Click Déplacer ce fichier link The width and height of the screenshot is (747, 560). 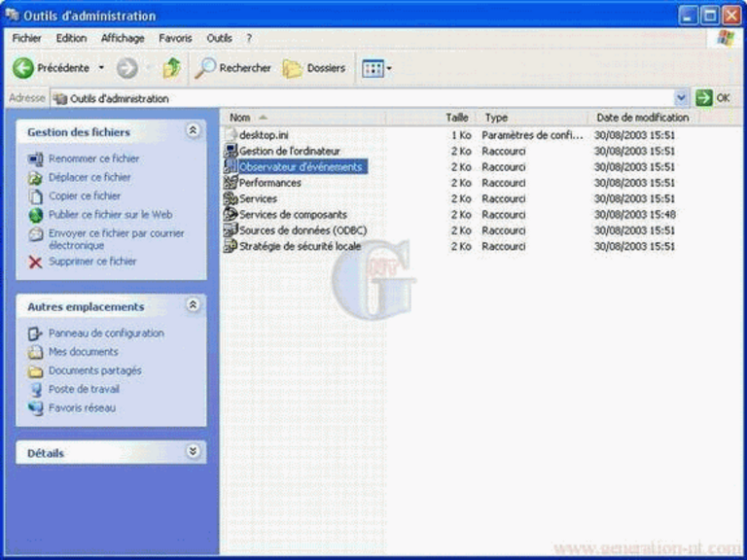pyautogui.click(x=89, y=177)
